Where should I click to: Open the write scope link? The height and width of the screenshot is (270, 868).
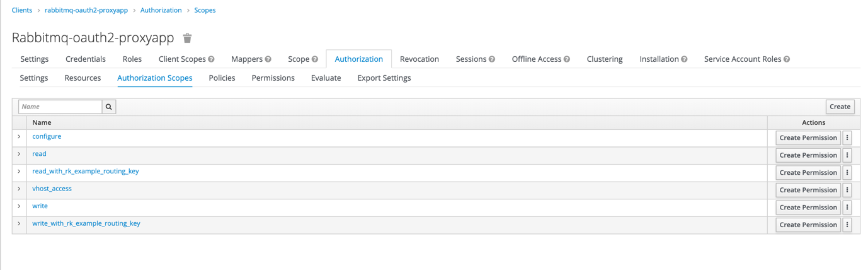tap(40, 206)
